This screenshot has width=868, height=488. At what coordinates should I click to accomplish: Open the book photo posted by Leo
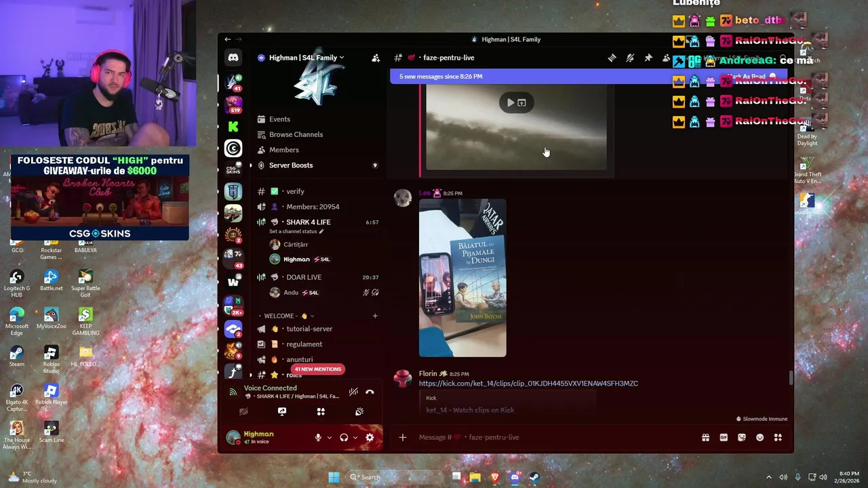[462, 278]
